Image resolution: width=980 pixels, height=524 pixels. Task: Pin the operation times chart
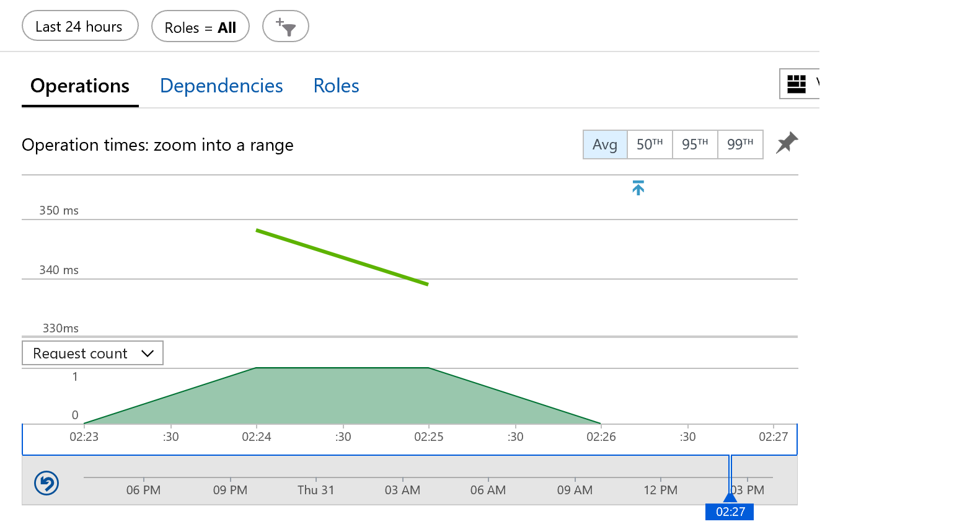click(787, 143)
